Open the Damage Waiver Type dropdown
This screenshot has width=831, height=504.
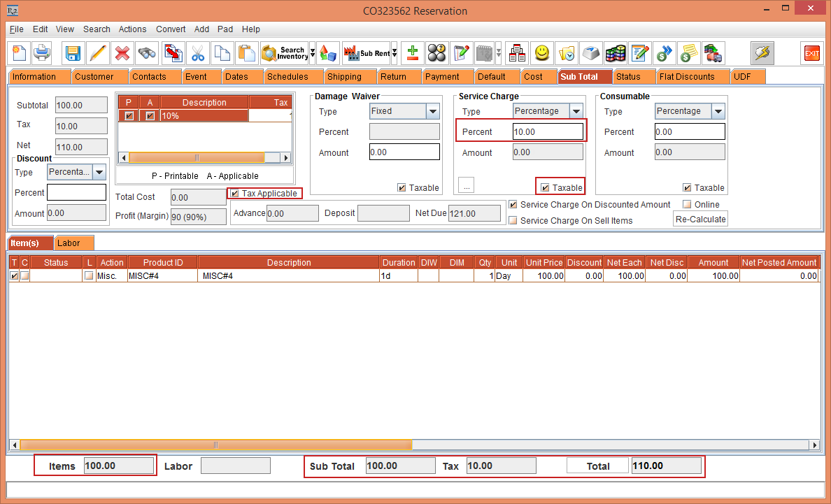432,111
